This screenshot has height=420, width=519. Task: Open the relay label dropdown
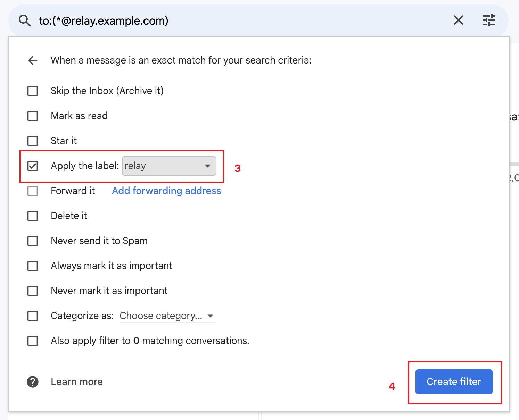click(169, 166)
